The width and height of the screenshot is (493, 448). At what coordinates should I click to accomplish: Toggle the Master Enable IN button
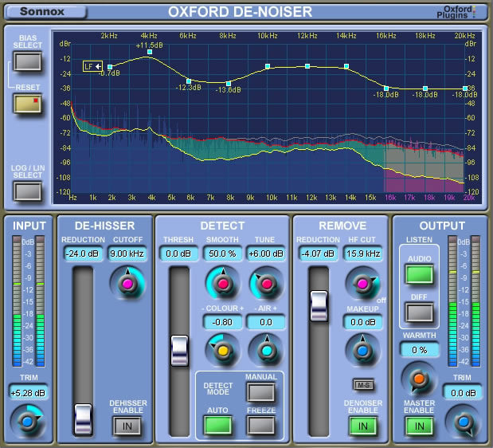(419, 426)
